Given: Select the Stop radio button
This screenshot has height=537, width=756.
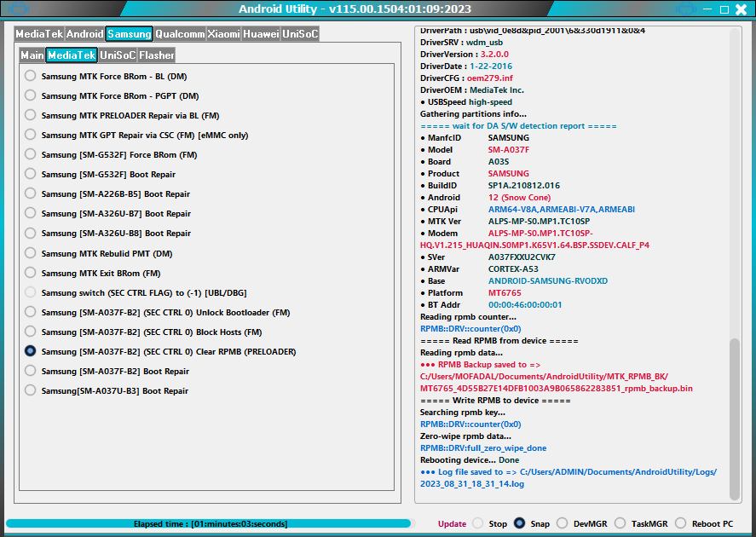Looking at the screenshot, I should (478, 523).
